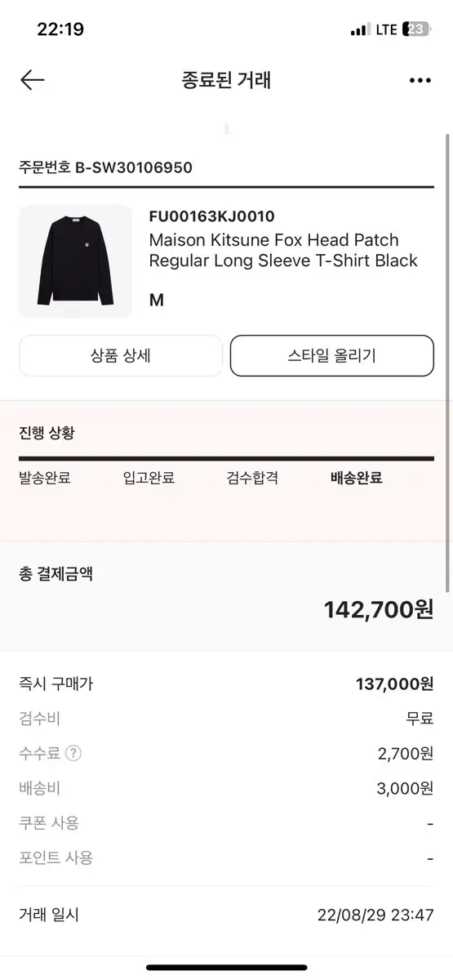Open the black long sleeve product thumbnail
Screen dimensions: 453x980
(x=75, y=261)
